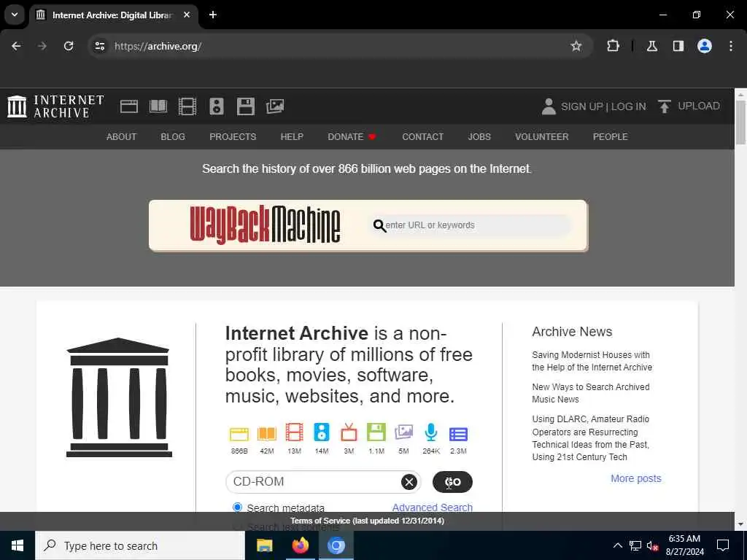Click the UPLOAD link text
Viewport: 747px width, 560px height.
click(699, 106)
